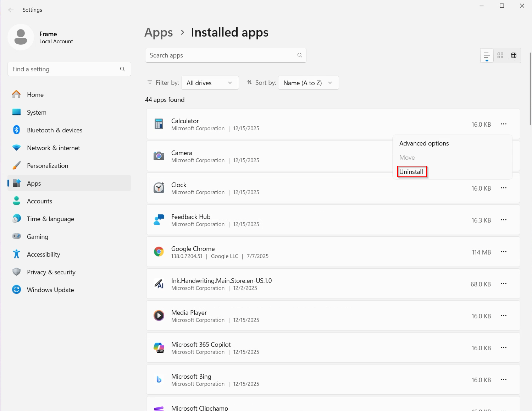Click the three dots beside Media Player
This screenshot has height=411, width=532.
tap(503, 316)
